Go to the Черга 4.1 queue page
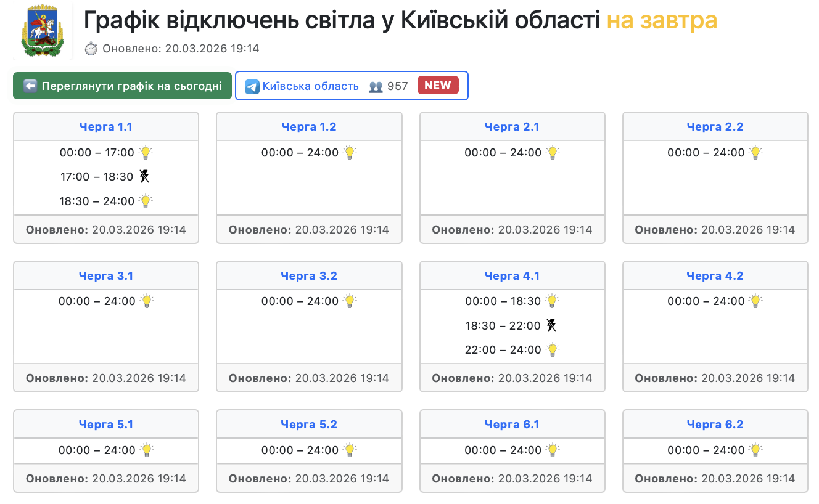 point(512,276)
